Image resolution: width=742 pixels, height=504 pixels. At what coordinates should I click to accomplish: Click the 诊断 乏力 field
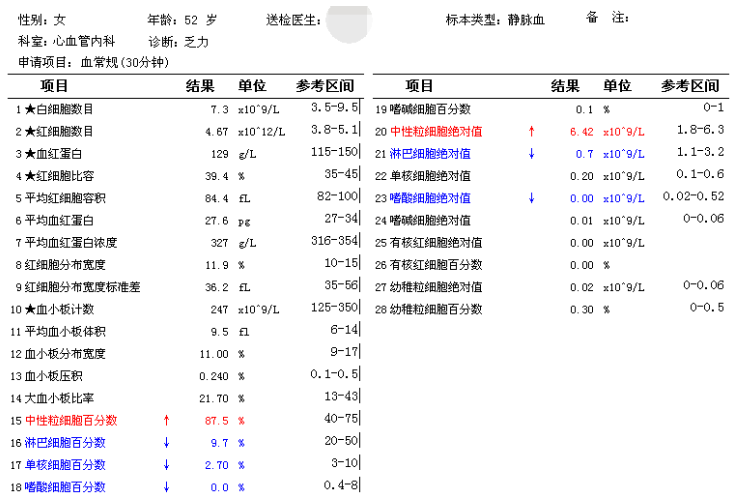(178, 42)
